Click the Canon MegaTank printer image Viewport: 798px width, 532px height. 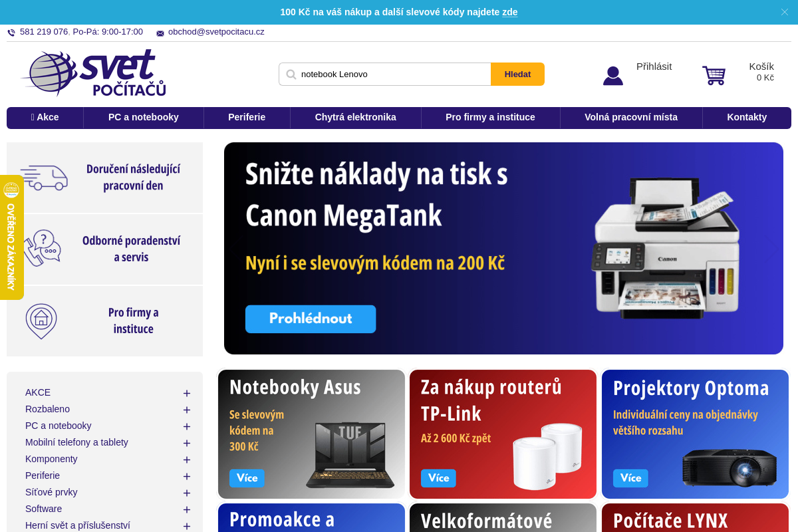[x=665, y=247]
